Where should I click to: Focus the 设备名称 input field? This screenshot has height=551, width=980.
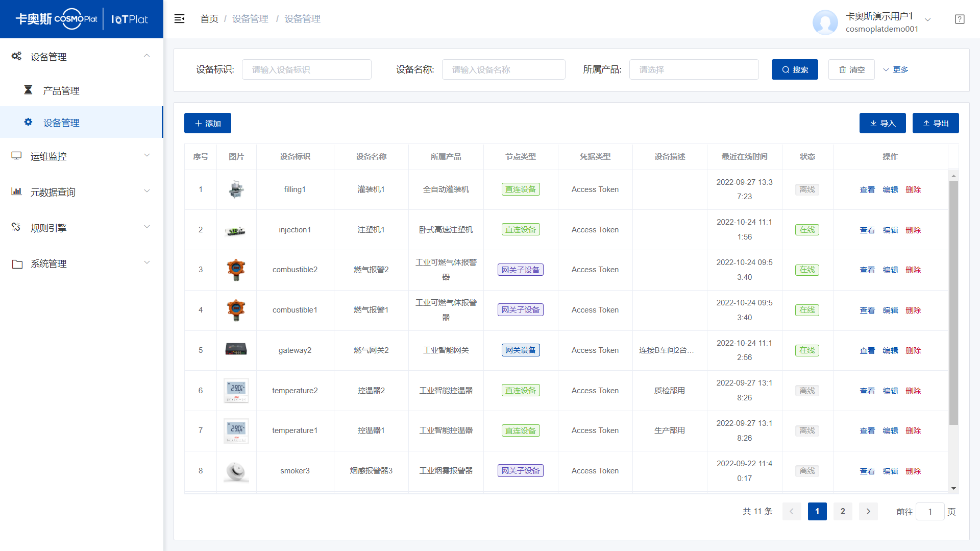tap(504, 69)
